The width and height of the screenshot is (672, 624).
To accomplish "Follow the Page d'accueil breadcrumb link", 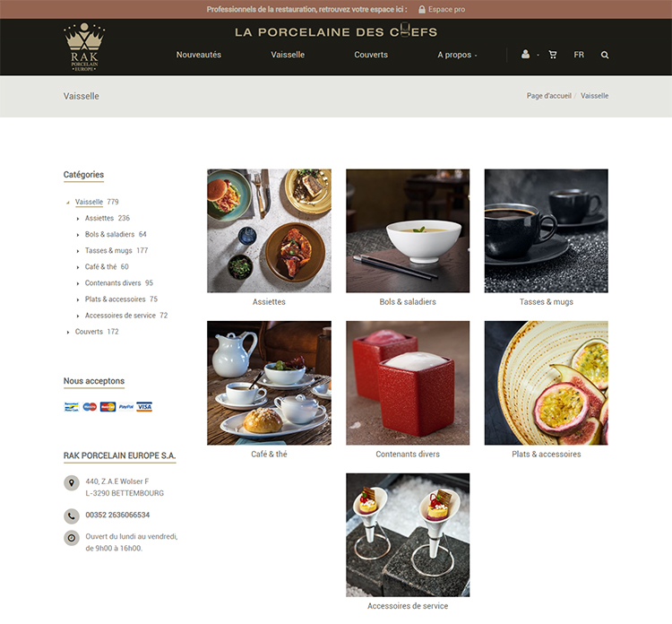I will pos(549,96).
